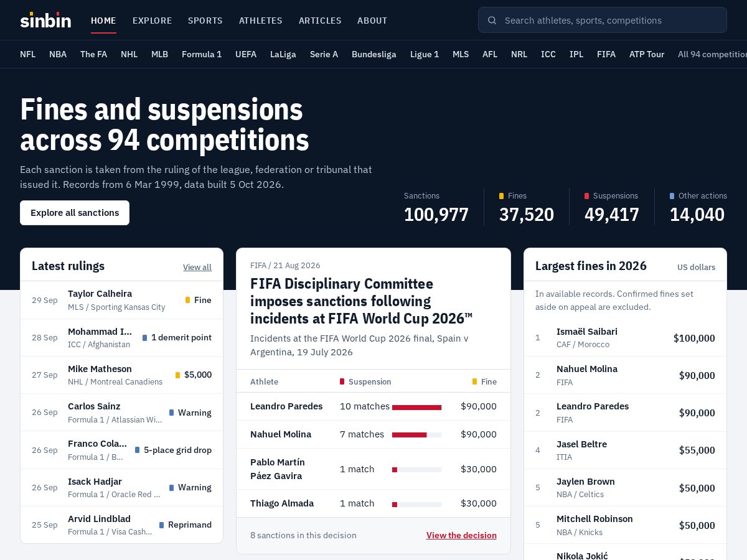
Task: Click the Other actions count 14,040
Action: [x=697, y=215]
